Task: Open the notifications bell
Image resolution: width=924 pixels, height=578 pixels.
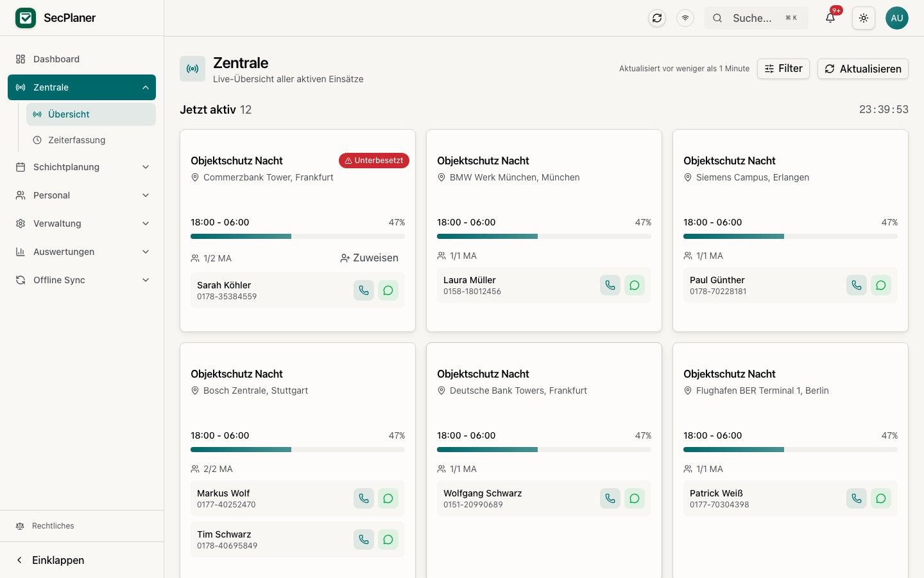Action: (830, 18)
